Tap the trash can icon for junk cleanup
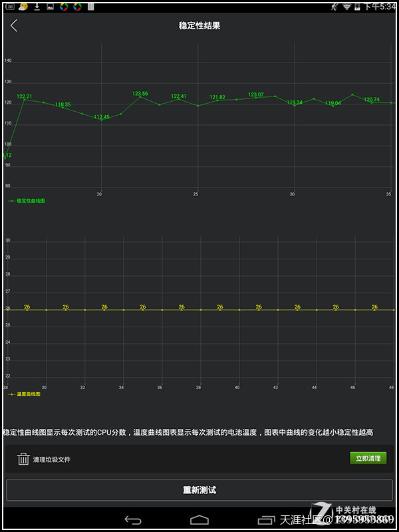Screen dimensions: 399x532 (x=23, y=459)
